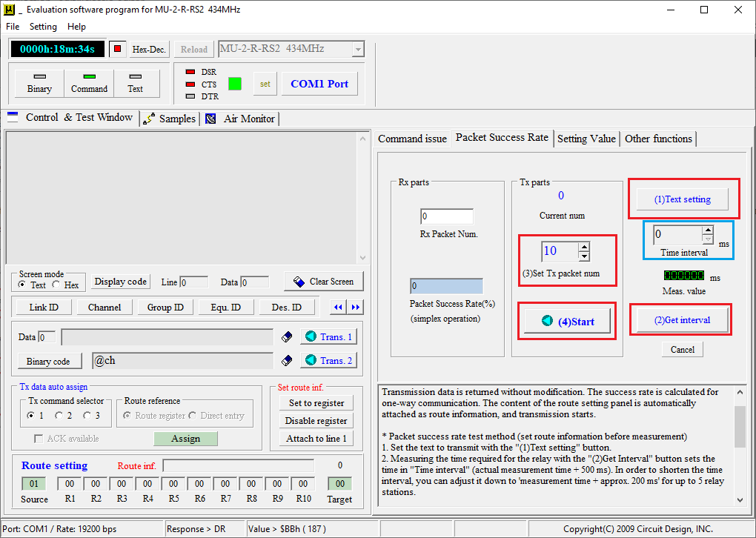Viewport: 756px width, 538px height.
Task: Click the Rx Packet Num. field
Action: (x=446, y=216)
